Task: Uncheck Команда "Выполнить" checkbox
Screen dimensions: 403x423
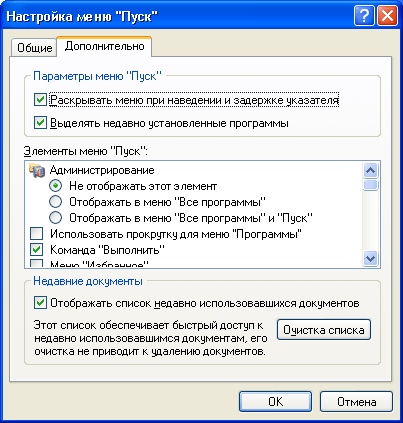Action: pyautogui.click(x=37, y=250)
